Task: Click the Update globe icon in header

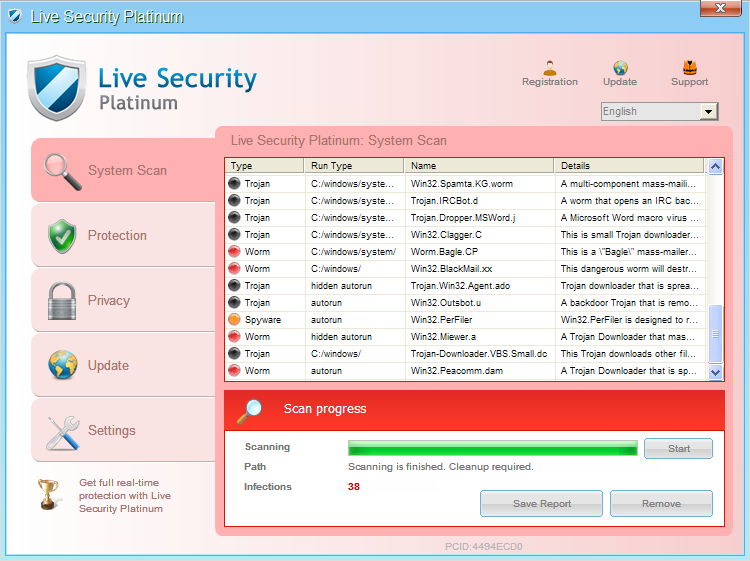Action: (620, 67)
